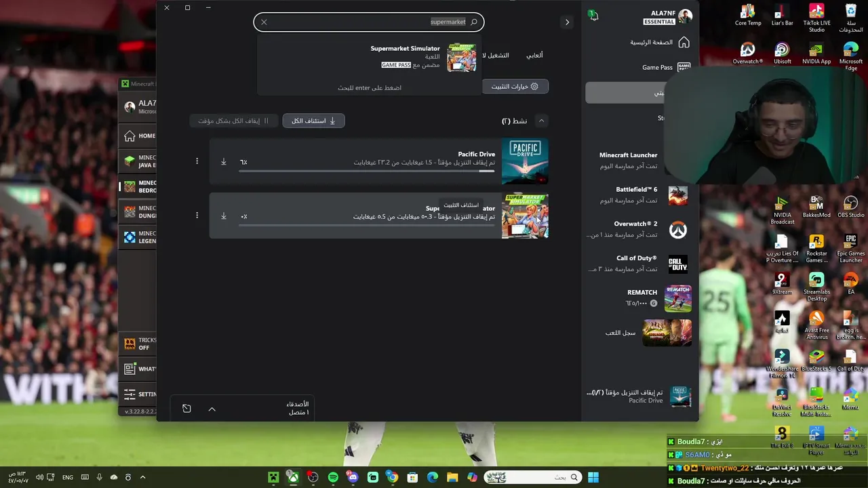868x488 pixels.
Task: Open OBS icon in taskbar
Action: [313, 478]
